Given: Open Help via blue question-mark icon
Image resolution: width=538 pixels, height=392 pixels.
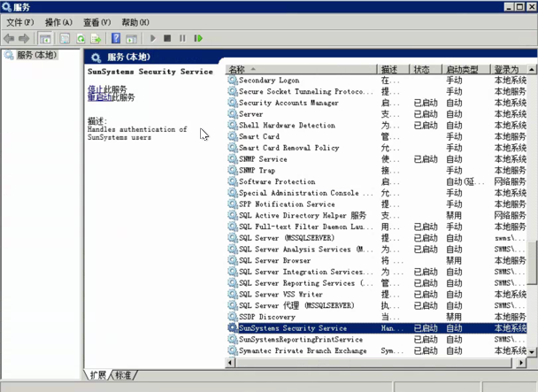Looking at the screenshot, I should pos(115,38).
